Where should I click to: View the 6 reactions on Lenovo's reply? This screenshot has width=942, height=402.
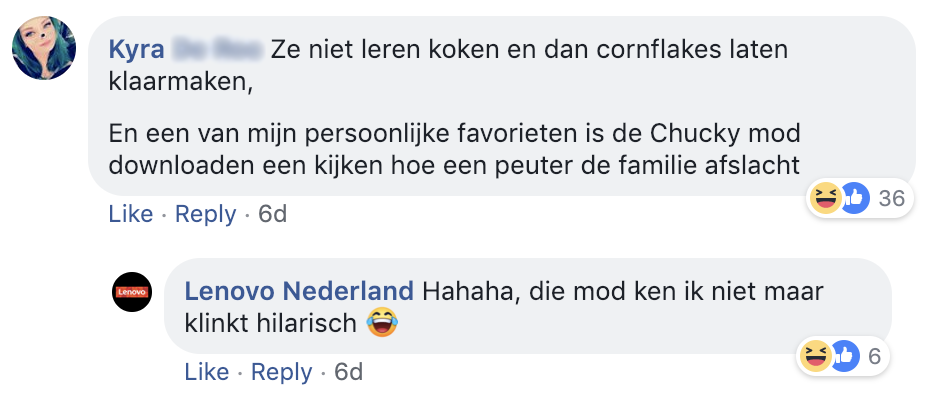(x=872, y=354)
